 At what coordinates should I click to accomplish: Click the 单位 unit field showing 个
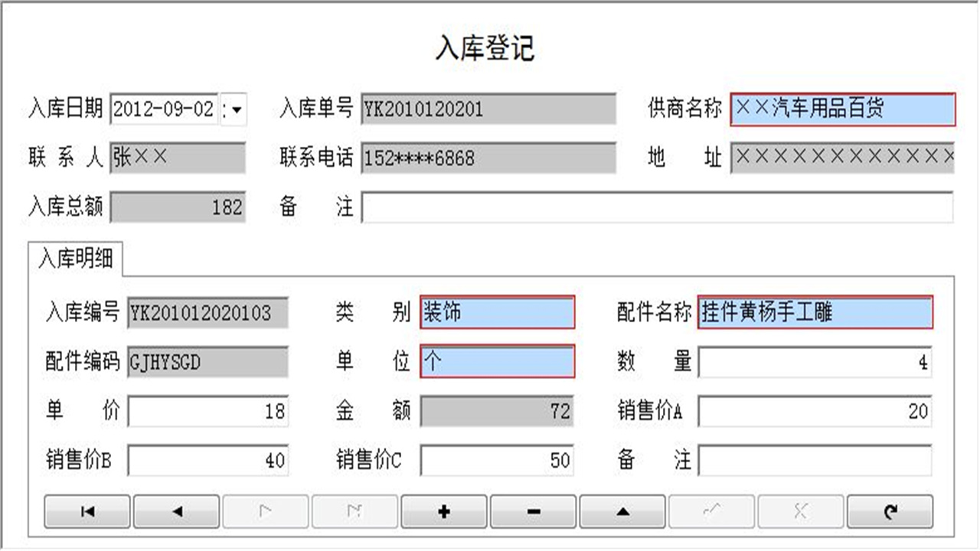(498, 361)
